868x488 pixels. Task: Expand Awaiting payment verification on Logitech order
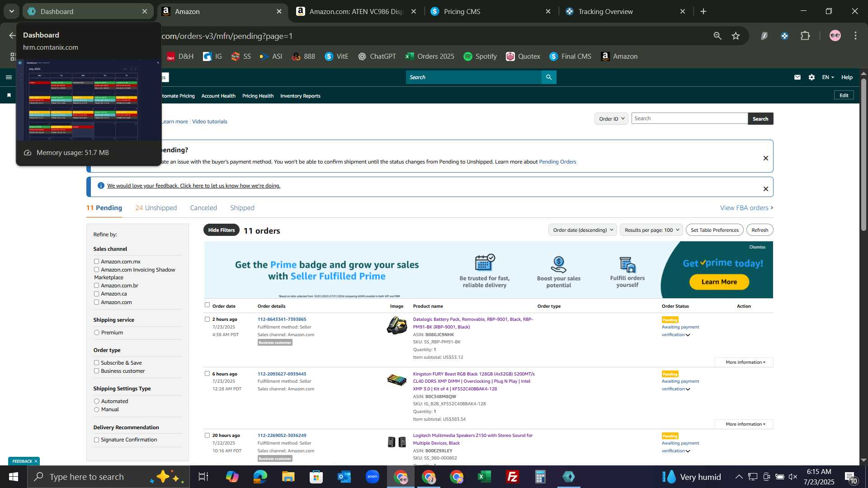680,447
